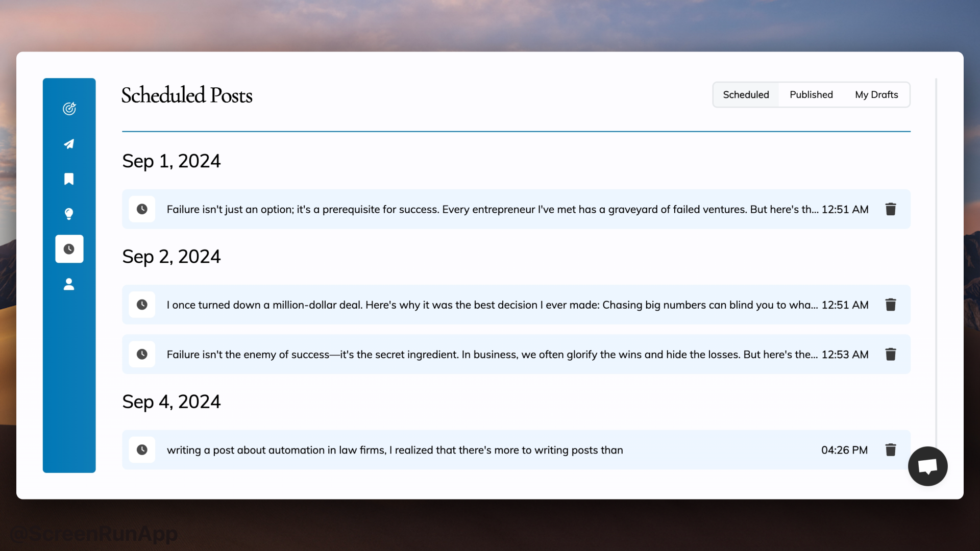Viewport: 980px width, 551px height.
Task: Switch to the Scheduled tab
Action: (746, 95)
